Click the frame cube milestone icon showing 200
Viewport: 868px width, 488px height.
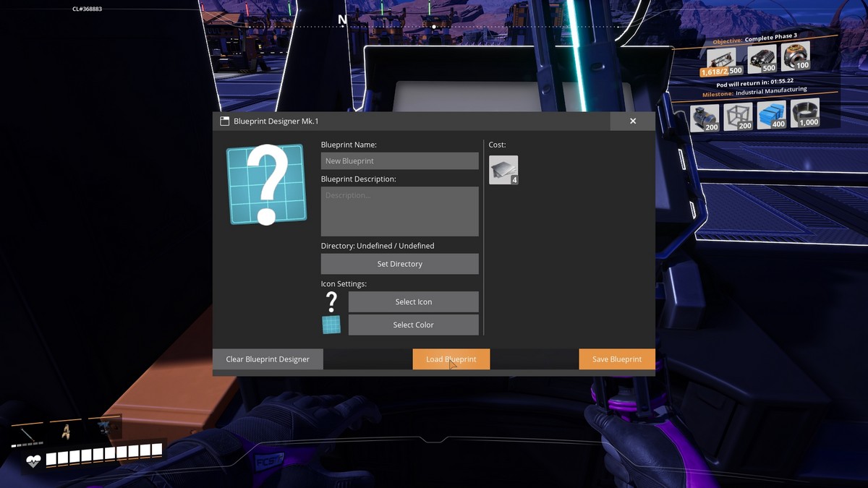(738, 116)
